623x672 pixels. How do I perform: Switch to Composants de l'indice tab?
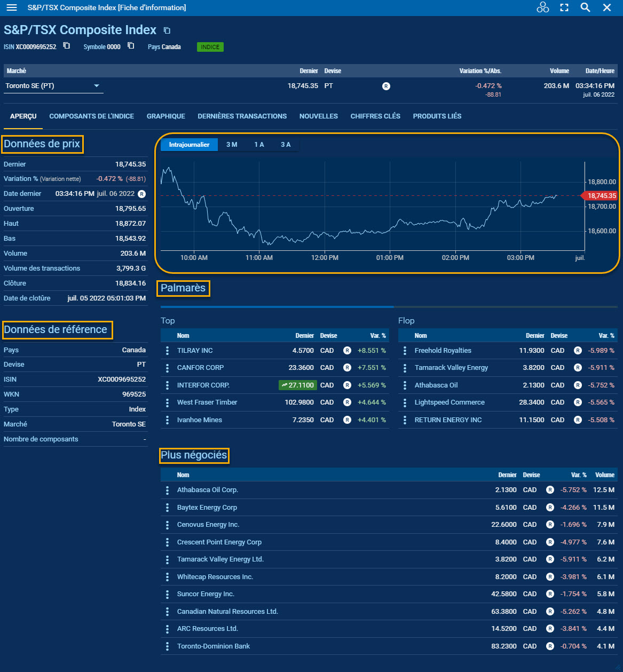click(x=91, y=116)
